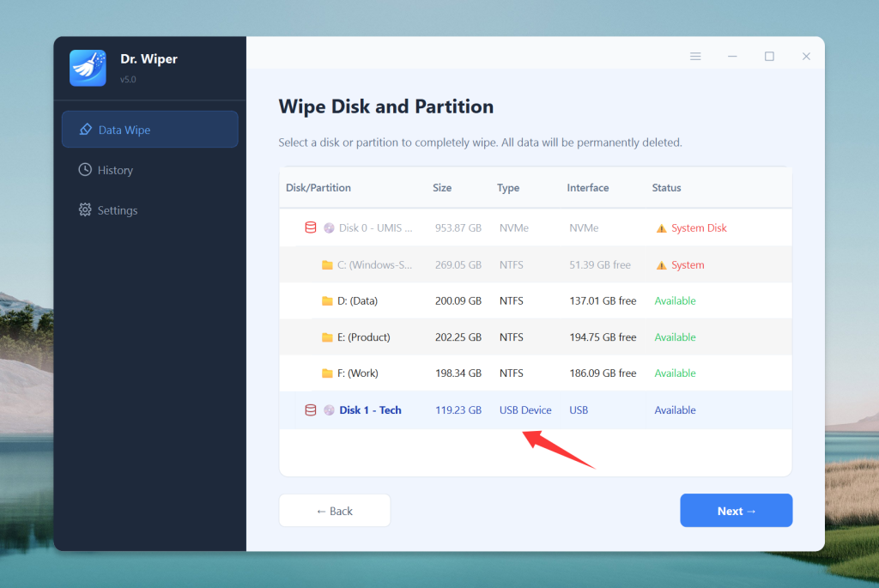Go back with the Back button

(x=334, y=511)
